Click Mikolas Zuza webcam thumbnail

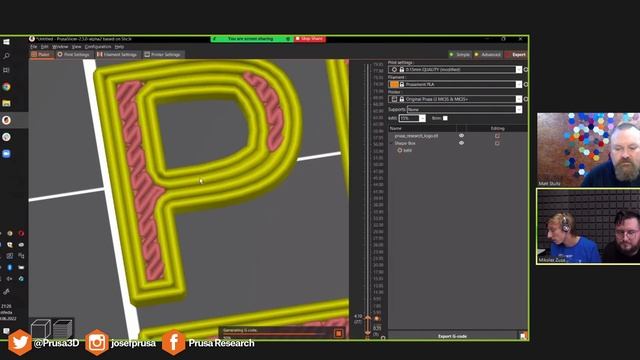pos(588,226)
